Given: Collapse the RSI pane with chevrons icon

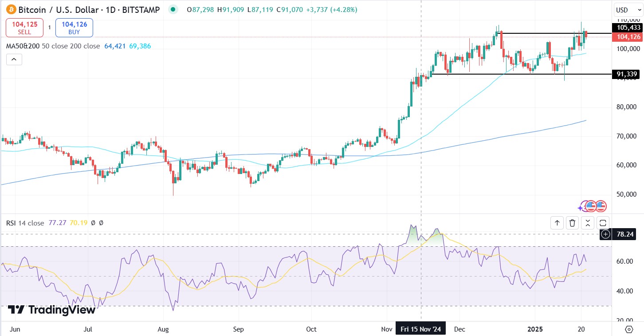Looking at the screenshot, I should (588, 223).
